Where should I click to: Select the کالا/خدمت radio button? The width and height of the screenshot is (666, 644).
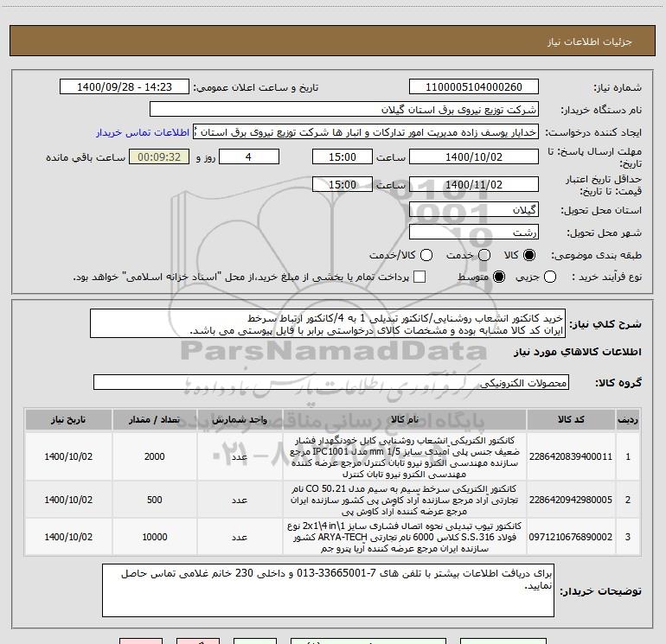pyautogui.click(x=426, y=255)
